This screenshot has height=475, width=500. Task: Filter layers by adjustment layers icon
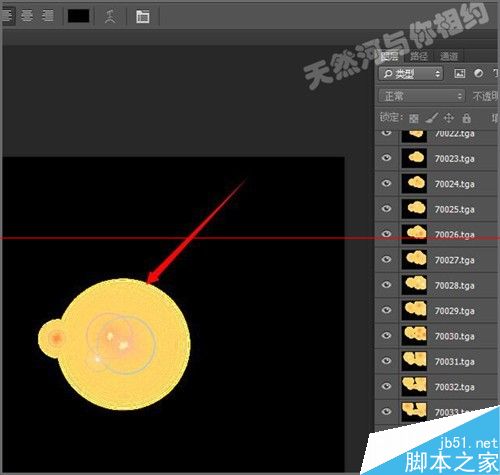478,73
